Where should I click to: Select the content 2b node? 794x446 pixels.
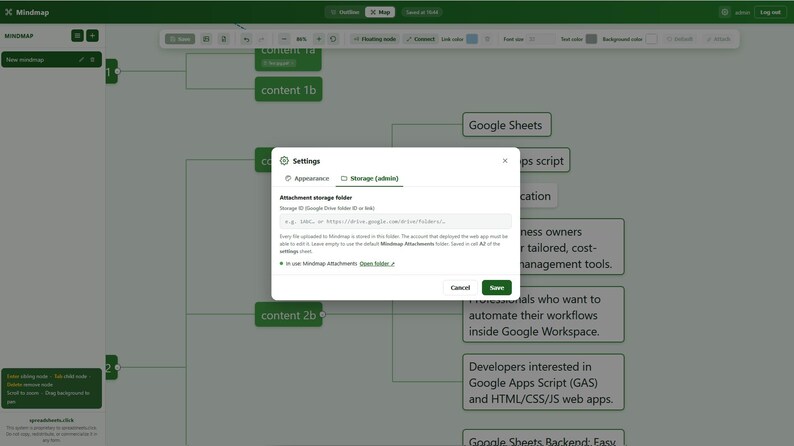[x=289, y=315]
